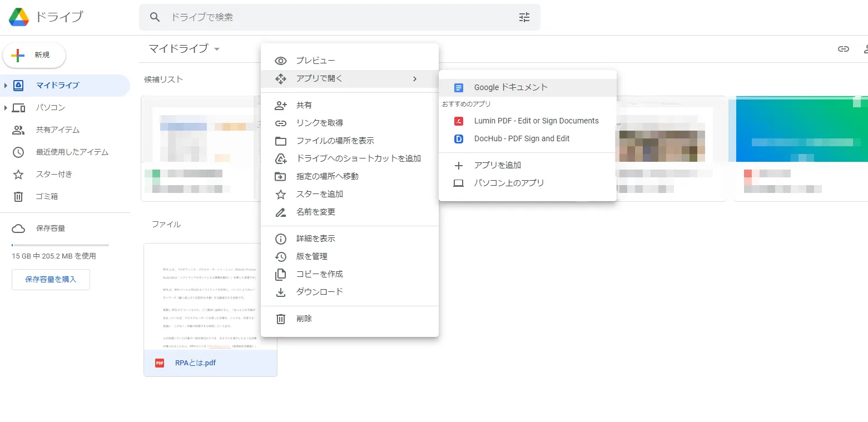868x422 pixels.
Task: Click the 15 GB 中 205.2 MB を使用 text
Action: [x=54, y=256]
